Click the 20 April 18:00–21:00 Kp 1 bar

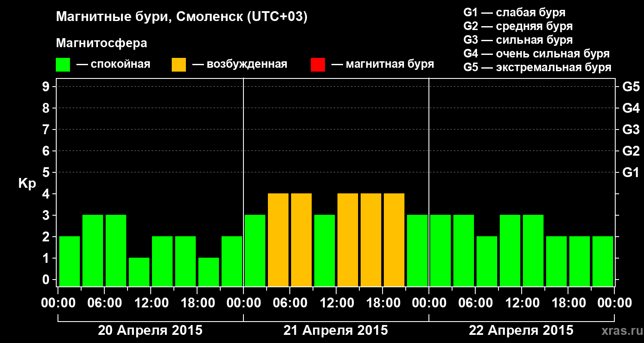(209, 272)
